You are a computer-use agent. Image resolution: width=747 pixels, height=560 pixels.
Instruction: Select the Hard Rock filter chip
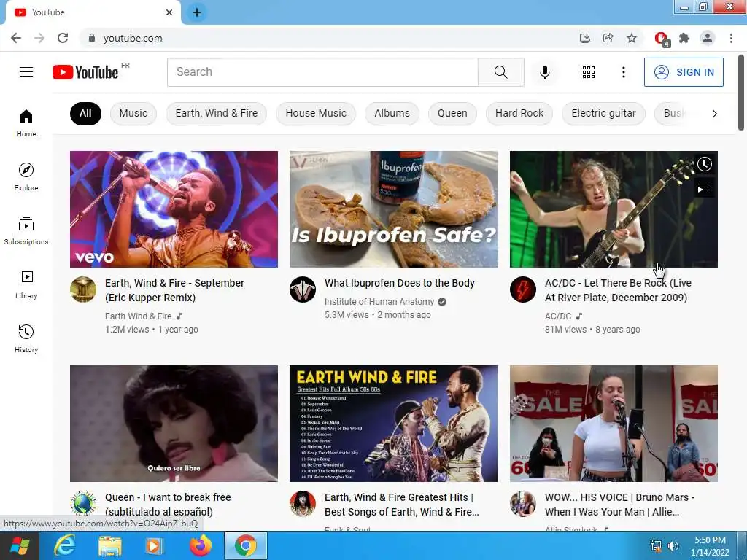point(519,113)
